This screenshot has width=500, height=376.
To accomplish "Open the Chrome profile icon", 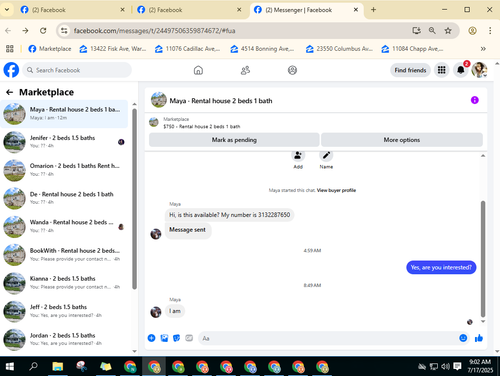I will 472,31.
